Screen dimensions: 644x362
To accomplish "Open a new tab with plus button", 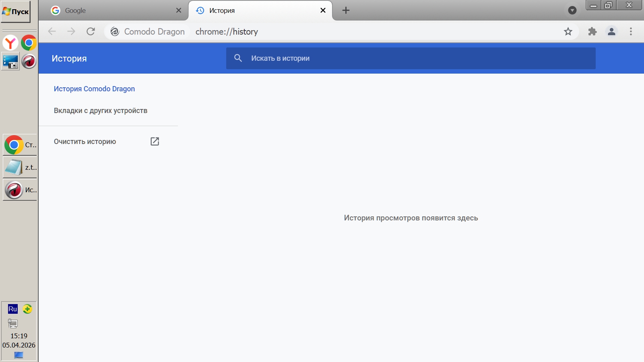I will (346, 10).
